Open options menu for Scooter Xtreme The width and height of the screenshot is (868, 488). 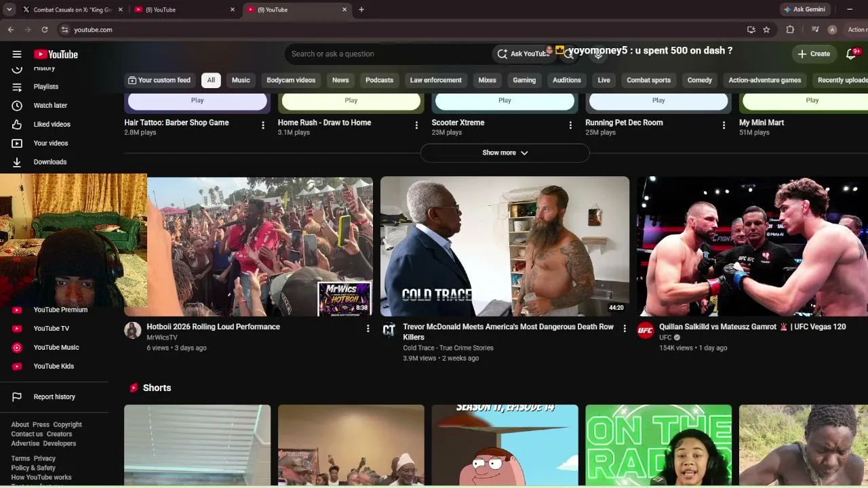pos(570,125)
